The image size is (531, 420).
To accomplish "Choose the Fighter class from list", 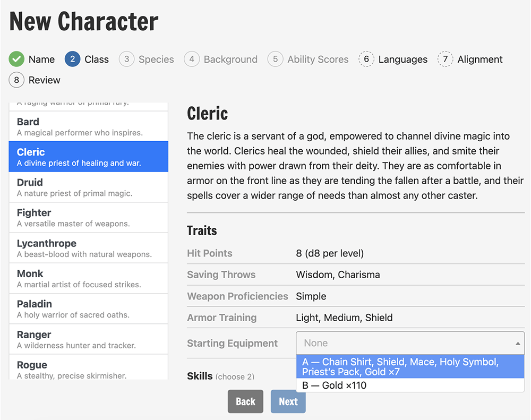I will 88,218.
